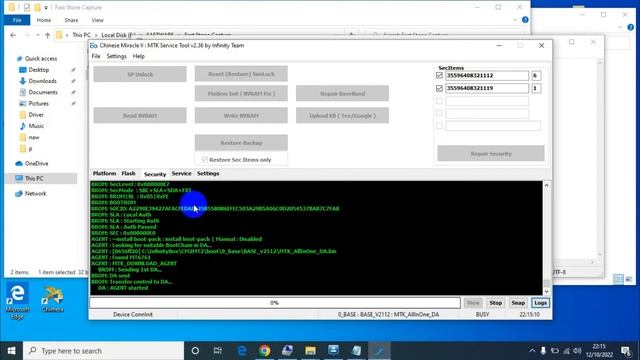The height and width of the screenshot is (360, 640).
Task: Open File Explorer from taskbar
Action: pos(310,351)
